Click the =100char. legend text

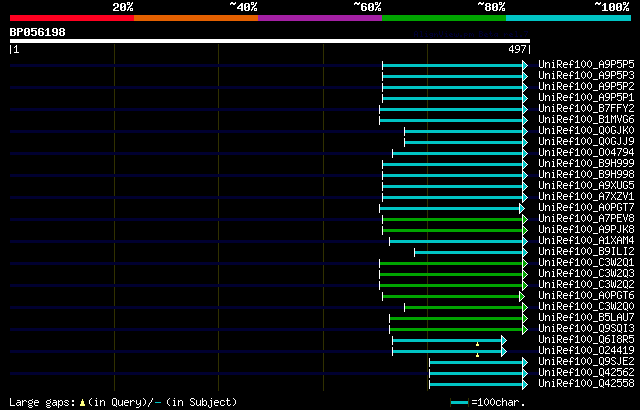498,403
